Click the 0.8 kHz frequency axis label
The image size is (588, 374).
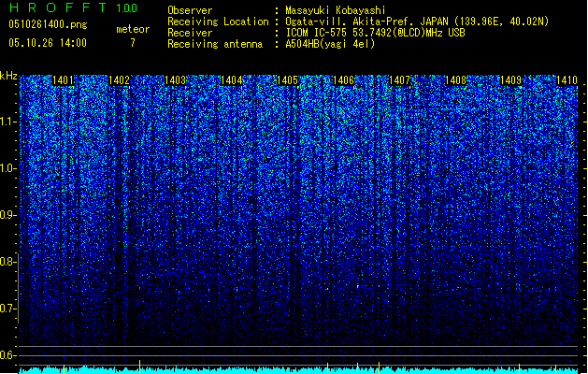pyautogui.click(x=7, y=262)
